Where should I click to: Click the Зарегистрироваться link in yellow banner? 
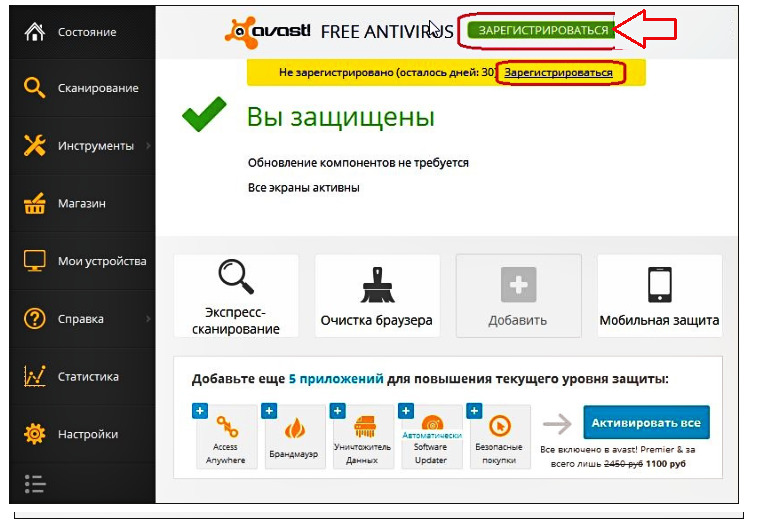(558, 72)
